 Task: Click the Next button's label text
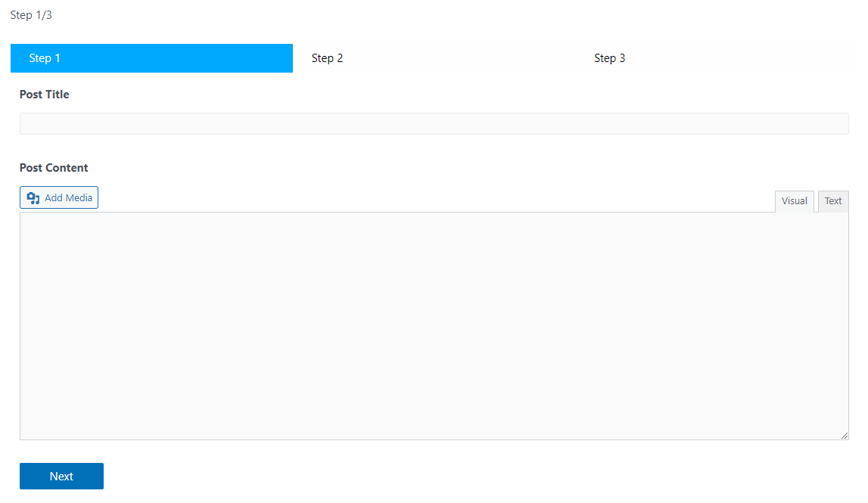pos(61,476)
